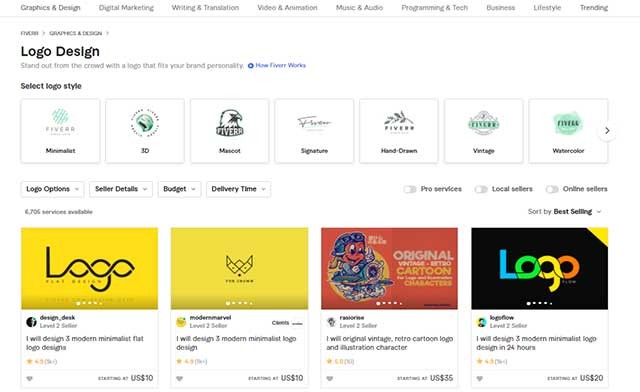Select the carousel dots on logoflow image
Screen dimensions: 640x392
click(540, 303)
